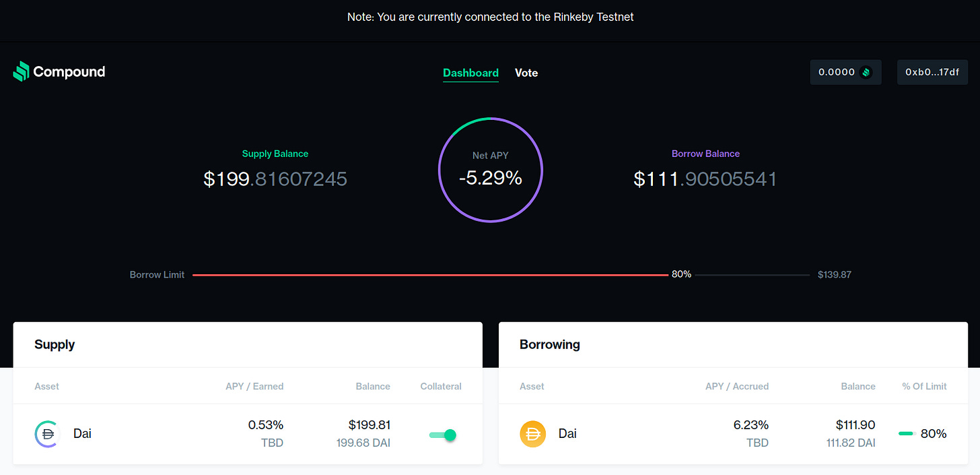The image size is (980, 475).
Task: Click the yellow Dai icon in Borrowing table
Action: tap(533, 434)
